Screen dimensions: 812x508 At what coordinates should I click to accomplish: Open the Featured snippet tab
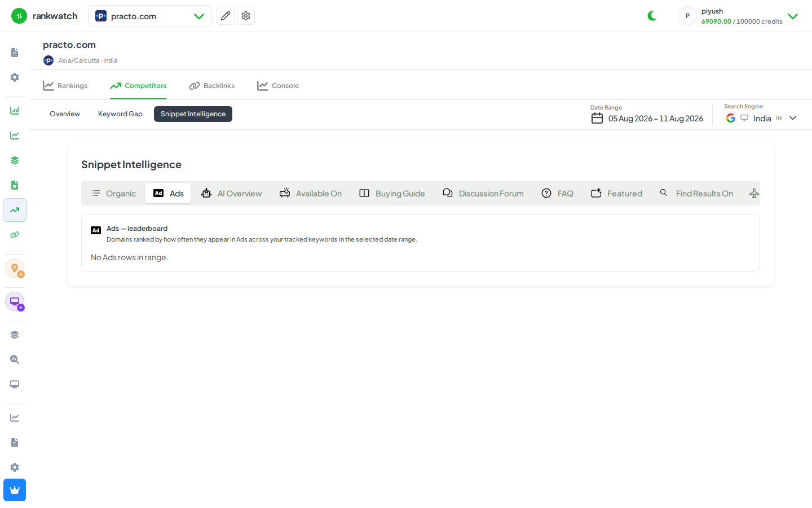[616, 193]
